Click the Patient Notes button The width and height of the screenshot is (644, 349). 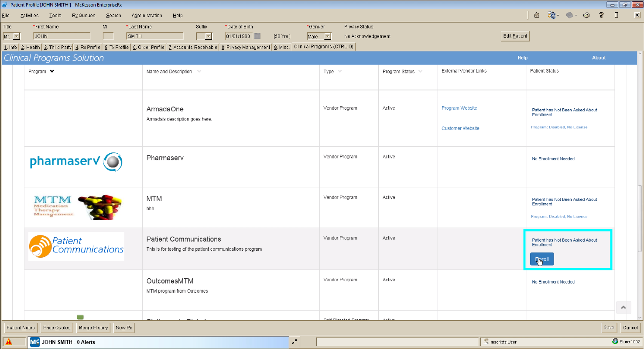21,328
